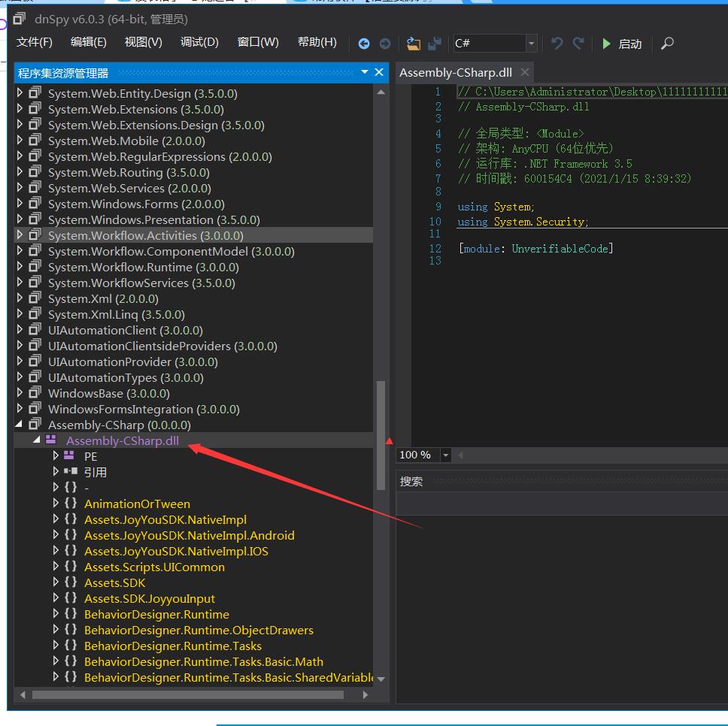Click the WindowsBase assembly icon
728x726 pixels.
tap(35, 392)
